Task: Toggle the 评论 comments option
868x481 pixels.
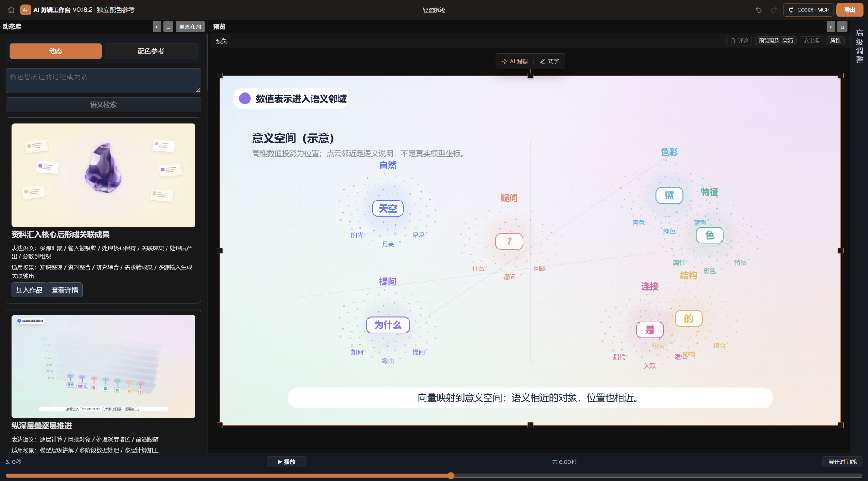Action: 739,41
